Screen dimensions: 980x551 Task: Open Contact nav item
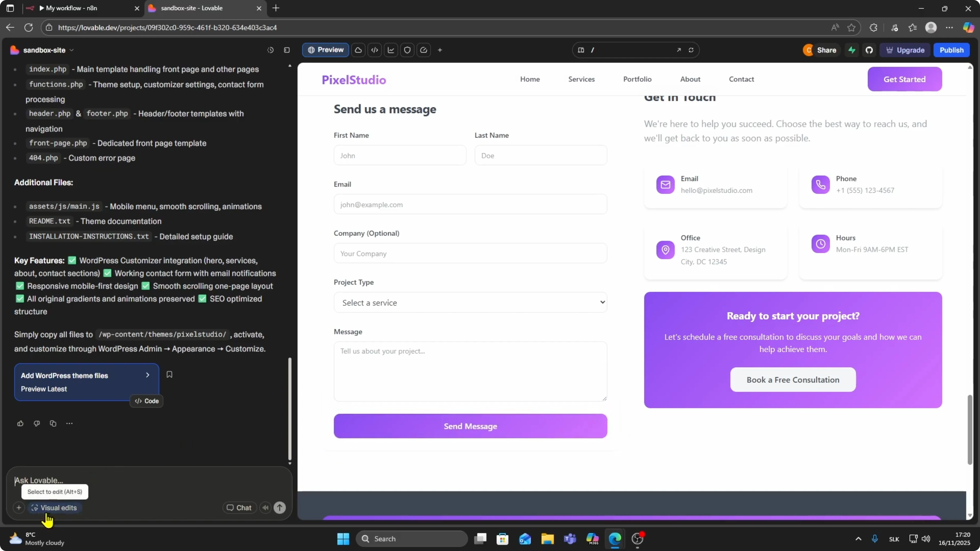click(x=741, y=79)
